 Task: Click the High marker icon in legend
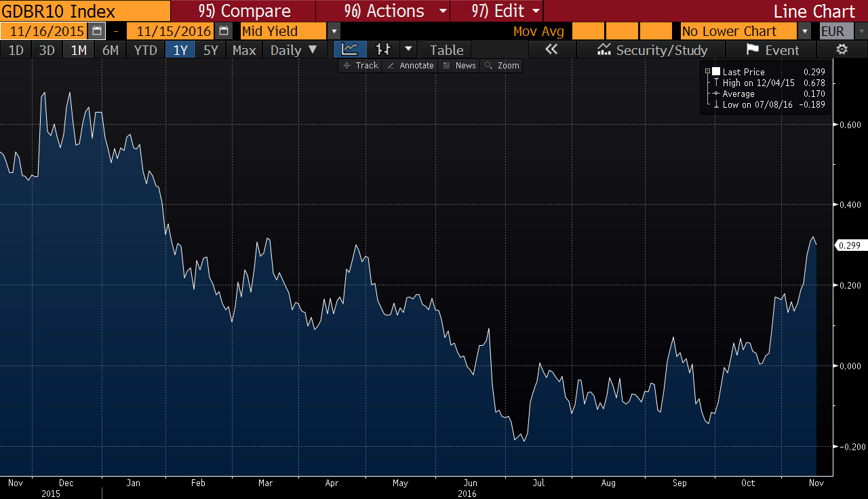716,83
